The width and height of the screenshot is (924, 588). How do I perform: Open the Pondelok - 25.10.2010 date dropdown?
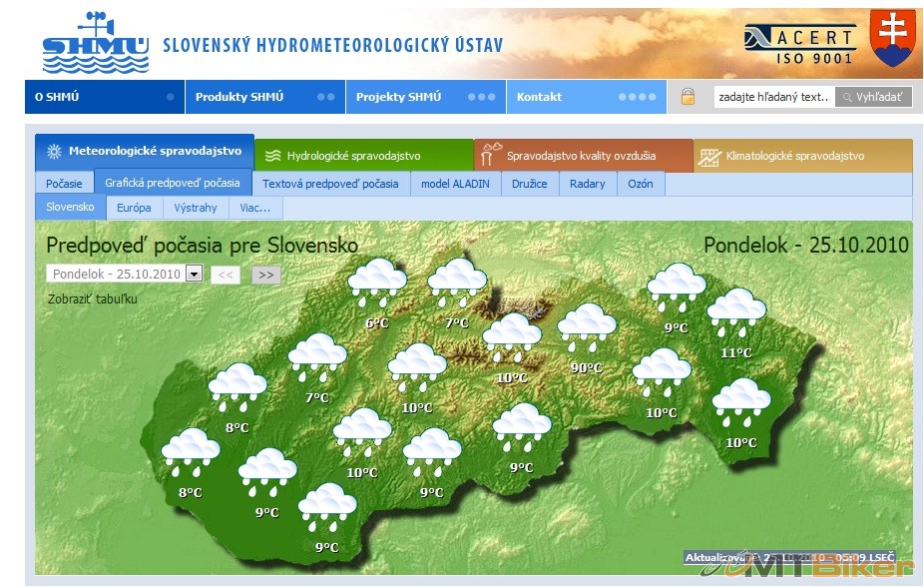tap(194, 275)
